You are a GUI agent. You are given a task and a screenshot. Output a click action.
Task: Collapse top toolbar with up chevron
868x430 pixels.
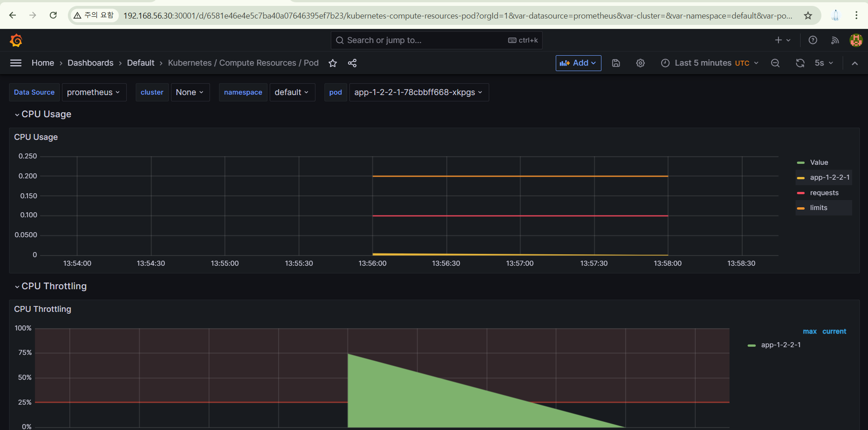pos(854,63)
